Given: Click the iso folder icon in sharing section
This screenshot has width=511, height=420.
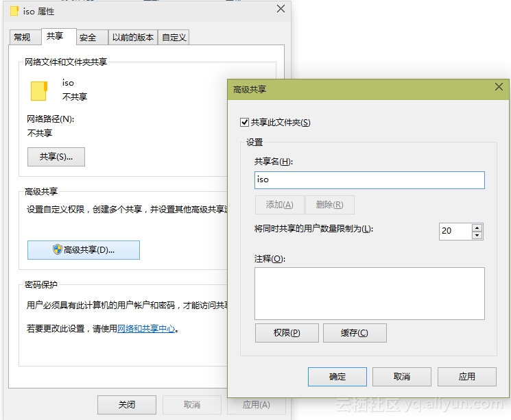Looking at the screenshot, I should [x=39, y=91].
